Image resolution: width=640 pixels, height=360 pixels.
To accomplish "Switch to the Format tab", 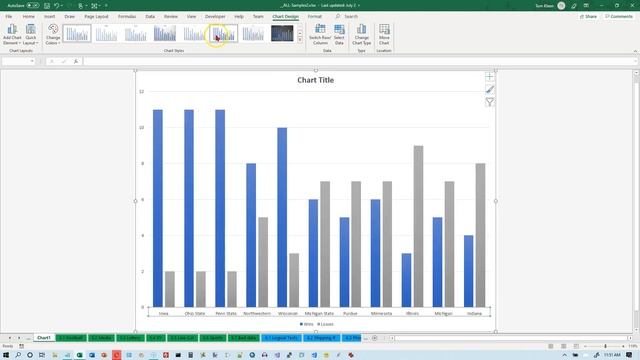I will (315, 16).
